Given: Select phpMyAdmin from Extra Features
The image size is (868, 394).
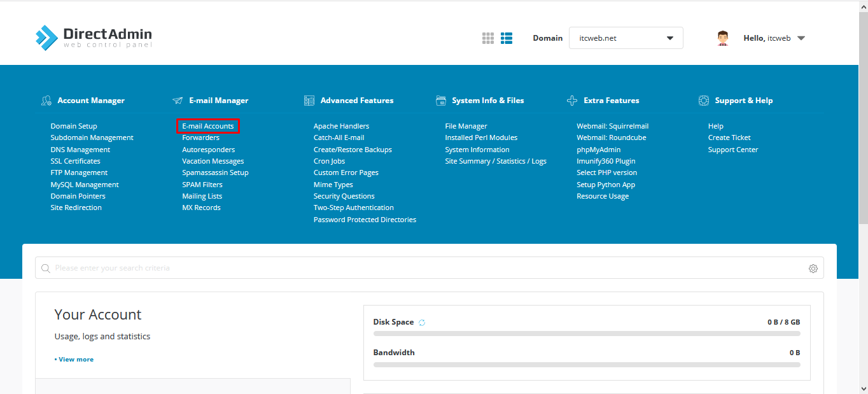Looking at the screenshot, I should (x=598, y=150).
